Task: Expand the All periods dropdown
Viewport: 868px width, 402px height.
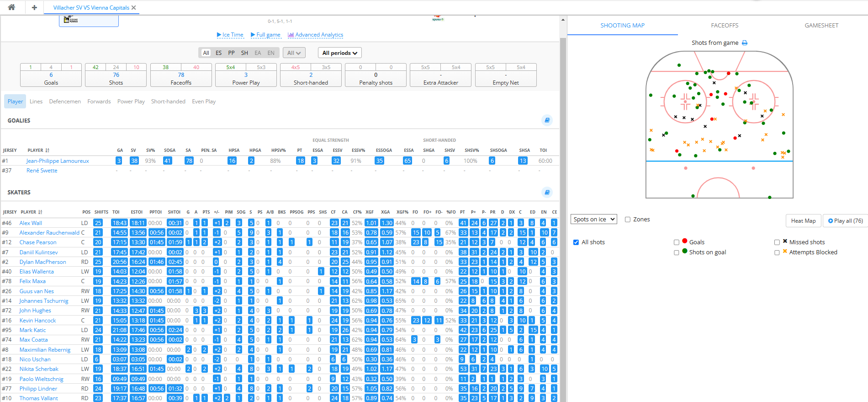Action: 339,53
